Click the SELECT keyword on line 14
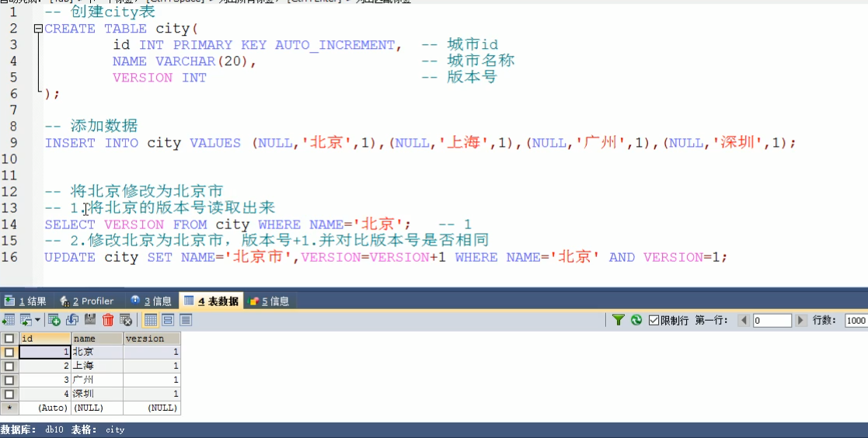The image size is (868, 438). [x=70, y=224]
